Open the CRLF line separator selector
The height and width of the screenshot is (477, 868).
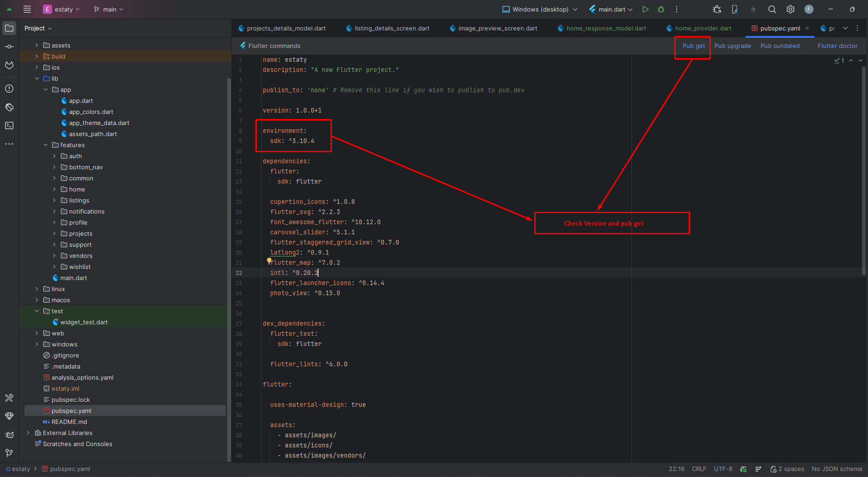point(699,469)
